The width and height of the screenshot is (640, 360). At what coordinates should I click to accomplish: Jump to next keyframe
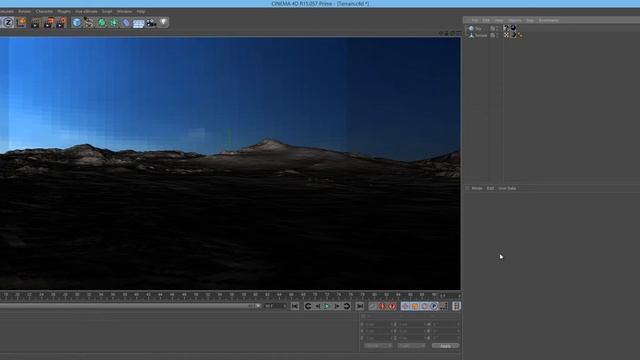[347, 306]
